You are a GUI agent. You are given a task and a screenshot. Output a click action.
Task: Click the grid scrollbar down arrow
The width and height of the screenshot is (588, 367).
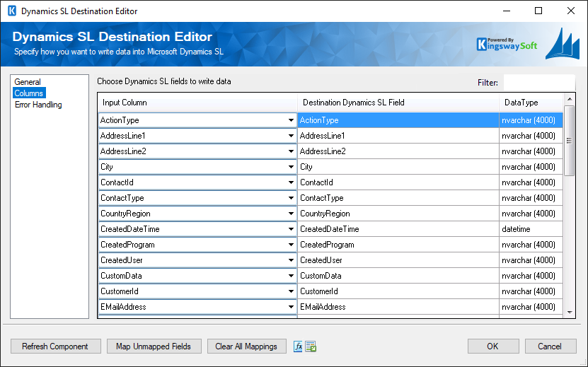[570, 313]
